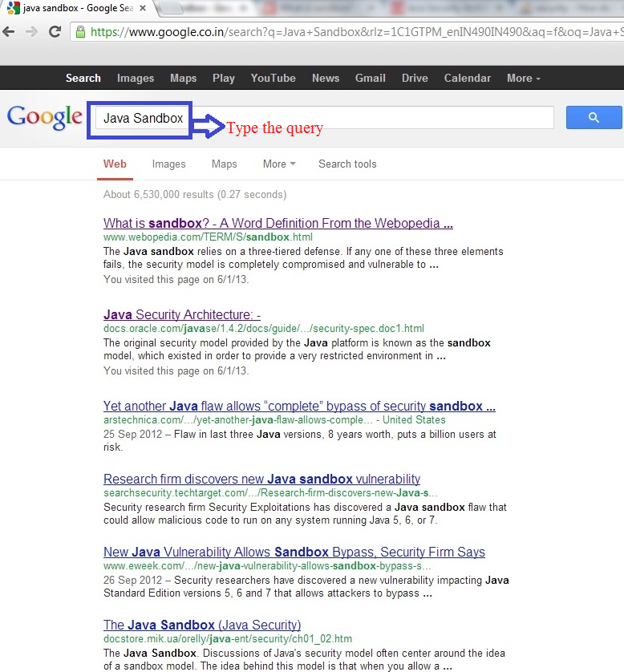Open Calendar in the black navigation bar
The width and height of the screenshot is (624, 672).
[468, 78]
